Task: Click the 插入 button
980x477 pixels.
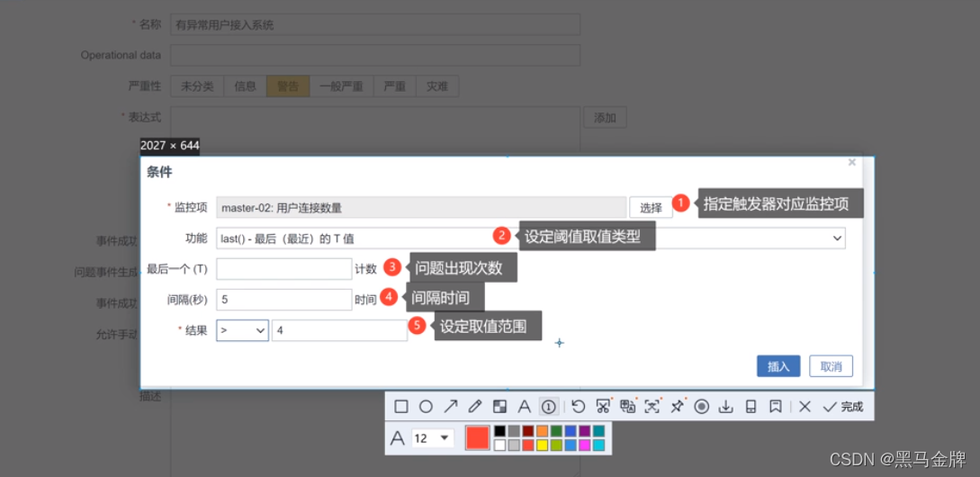Action: (778, 366)
